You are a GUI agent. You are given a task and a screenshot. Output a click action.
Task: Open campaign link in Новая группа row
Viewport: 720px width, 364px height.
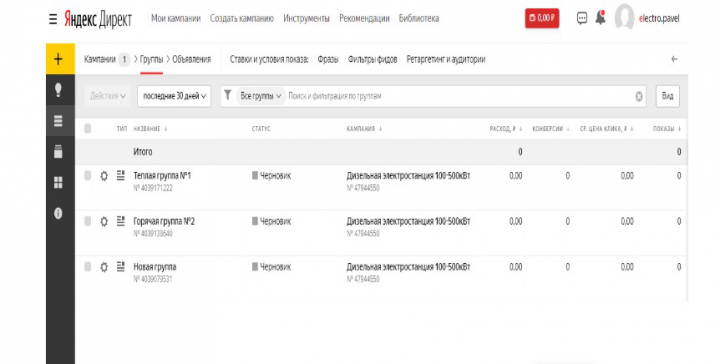408,267
